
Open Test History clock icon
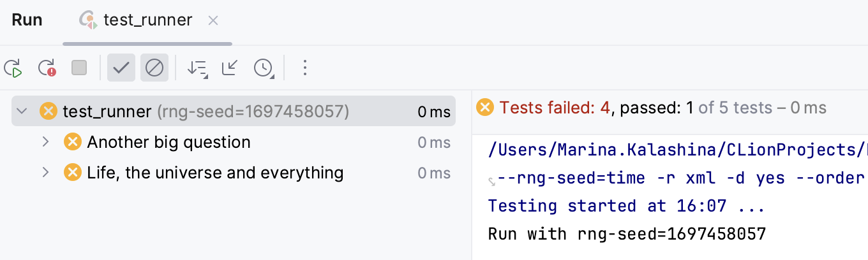click(x=264, y=68)
